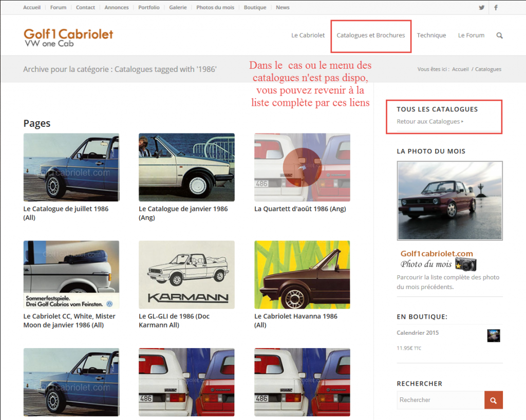The height and width of the screenshot is (420, 526).
Task: Click title Le Catalogue de juillet 1986 (All)
Action: [x=66, y=213]
